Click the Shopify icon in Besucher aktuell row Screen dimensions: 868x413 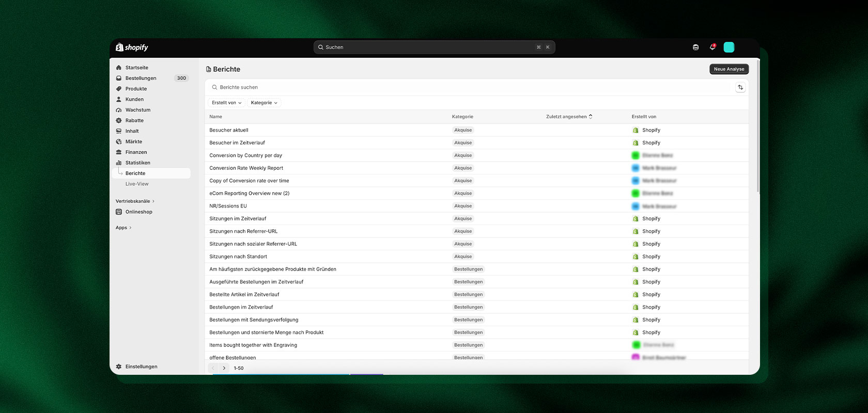pos(636,130)
